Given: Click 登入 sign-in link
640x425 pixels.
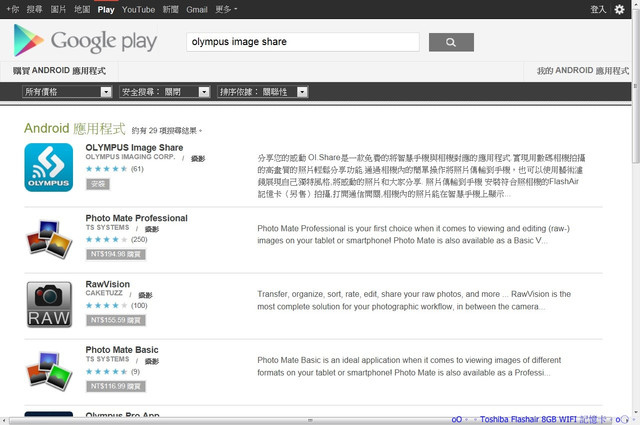Looking at the screenshot, I should (598, 9).
